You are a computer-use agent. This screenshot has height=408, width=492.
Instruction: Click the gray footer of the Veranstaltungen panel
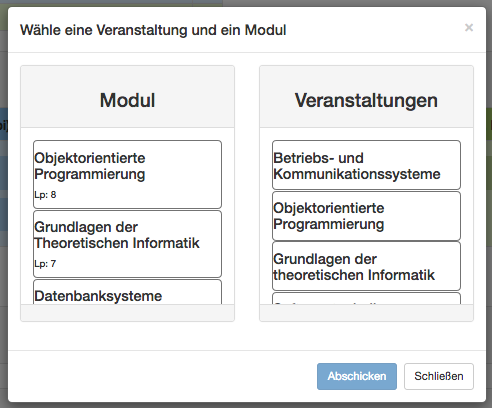(366, 313)
